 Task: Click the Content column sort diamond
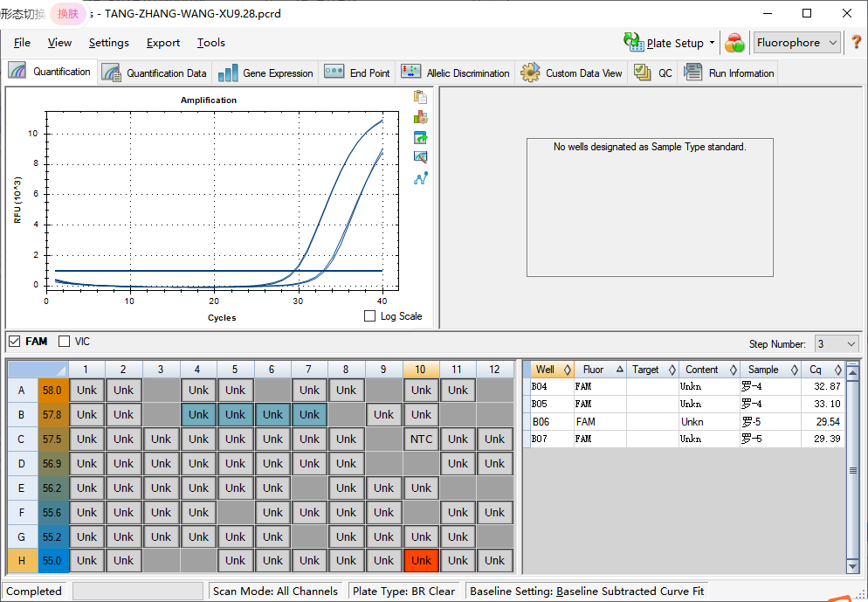[x=733, y=370]
